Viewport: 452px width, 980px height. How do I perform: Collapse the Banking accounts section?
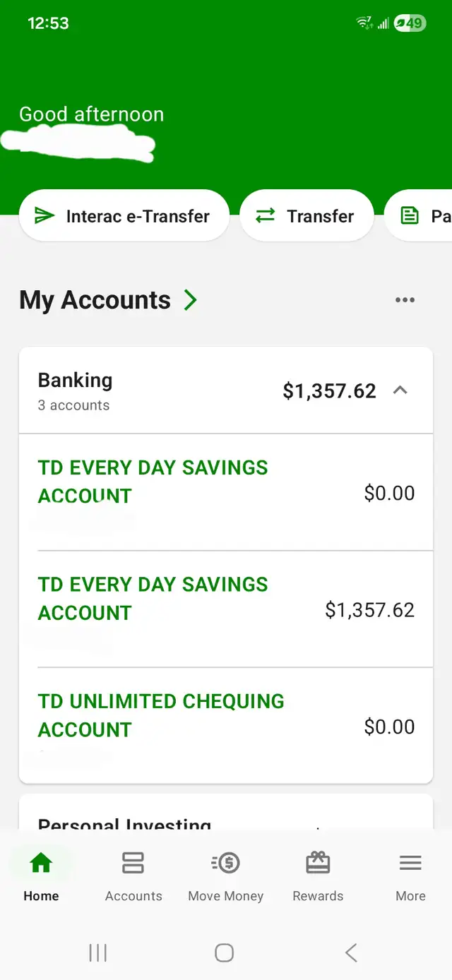tap(400, 390)
